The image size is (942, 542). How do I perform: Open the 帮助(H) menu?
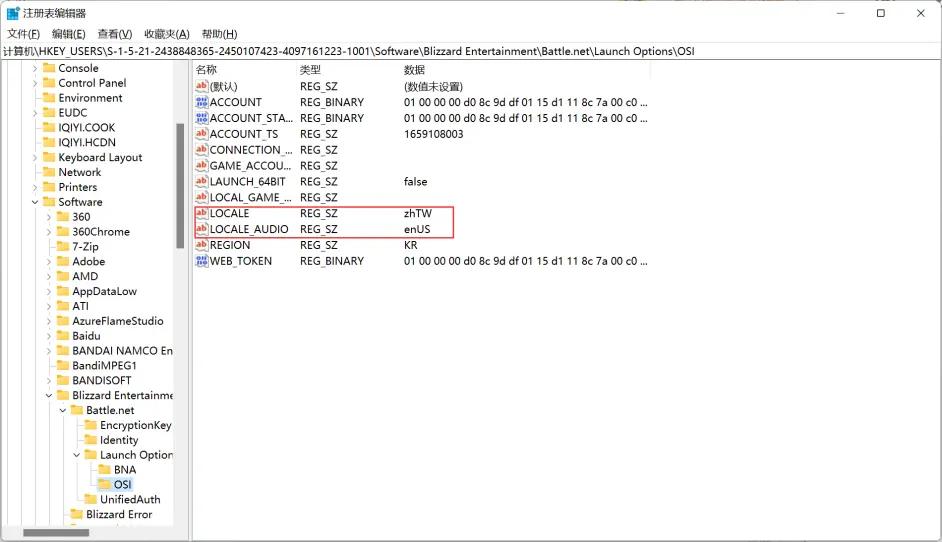click(x=219, y=34)
